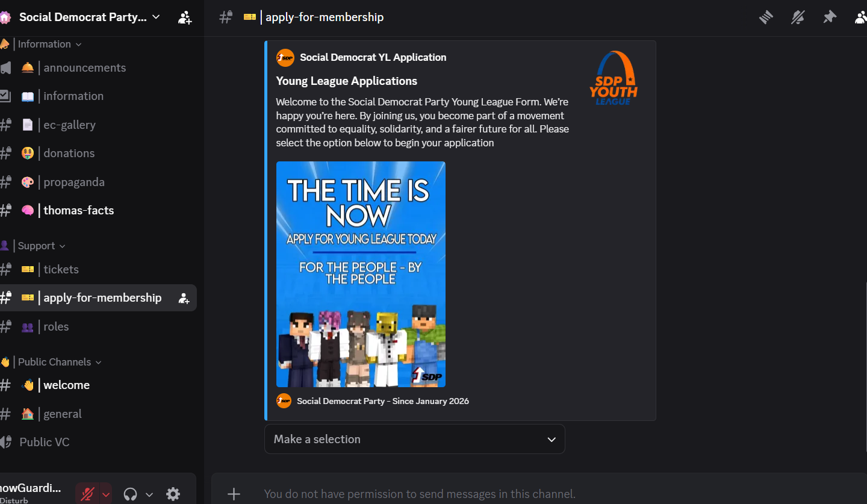The width and height of the screenshot is (867, 504).
Task: Join the Public VC voice channel
Action: [x=44, y=442]
